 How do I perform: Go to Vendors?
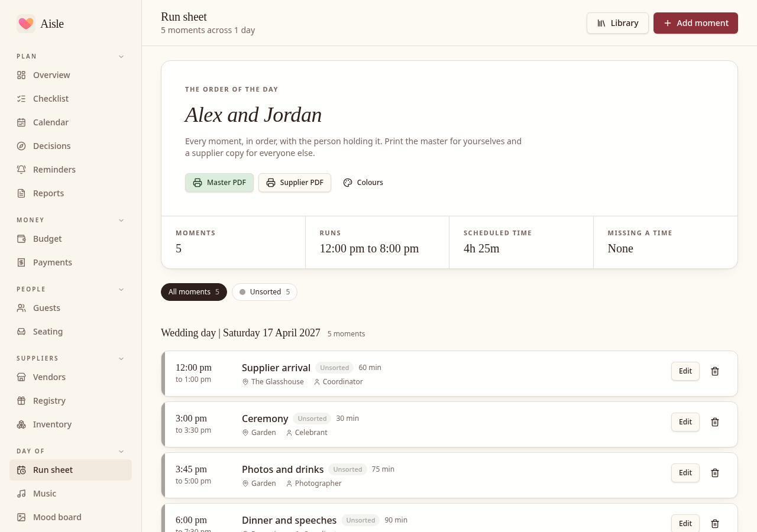(70, 377)
